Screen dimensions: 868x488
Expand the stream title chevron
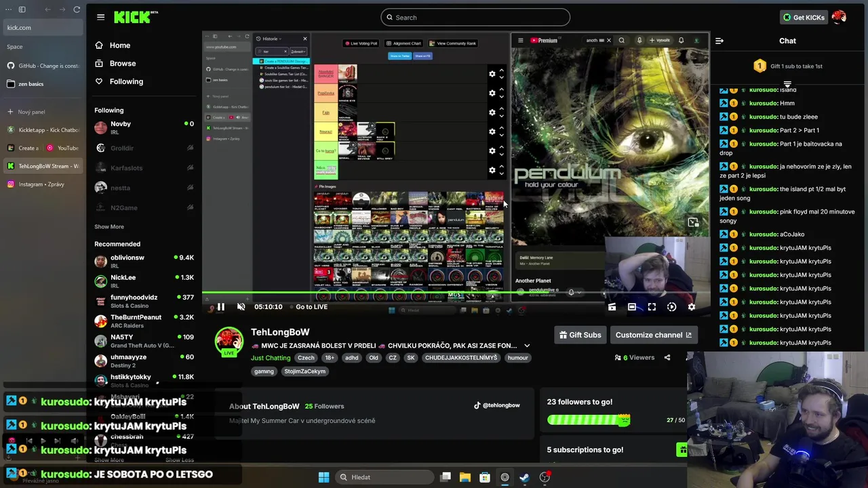(527, 346)
